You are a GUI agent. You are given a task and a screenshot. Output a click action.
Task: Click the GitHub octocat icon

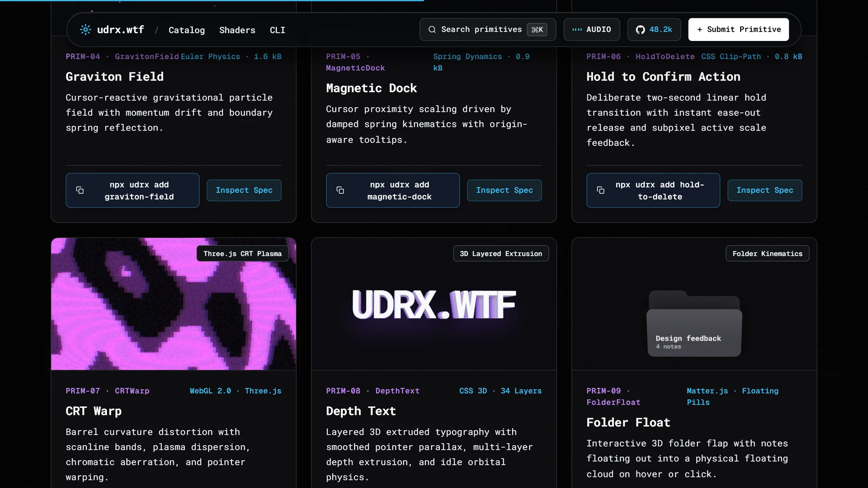[640, 29]
